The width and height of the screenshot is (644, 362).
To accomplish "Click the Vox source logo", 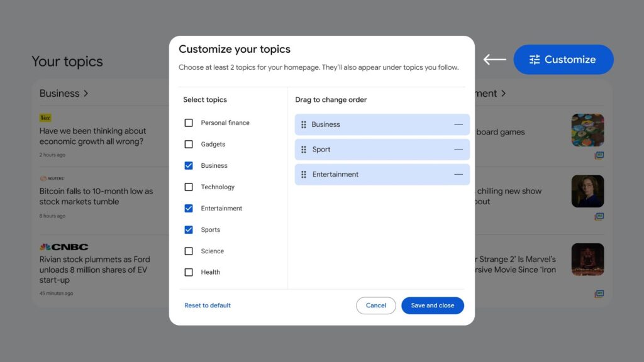I will [x=45, y=118].
